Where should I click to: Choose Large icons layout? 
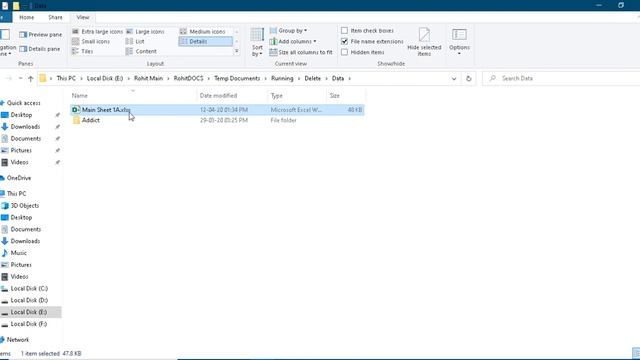(145, 31)
